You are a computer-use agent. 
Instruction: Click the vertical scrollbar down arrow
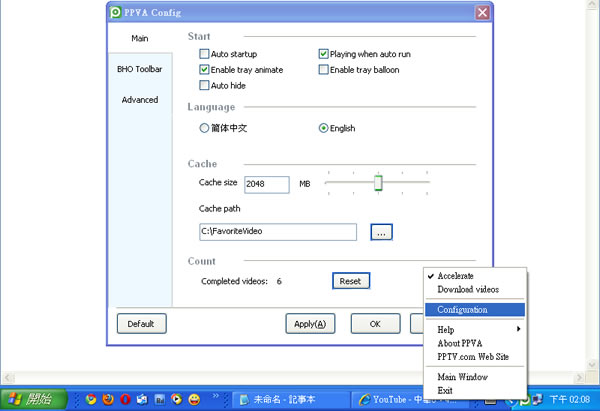pyautogui.click(x=592, y=364)
